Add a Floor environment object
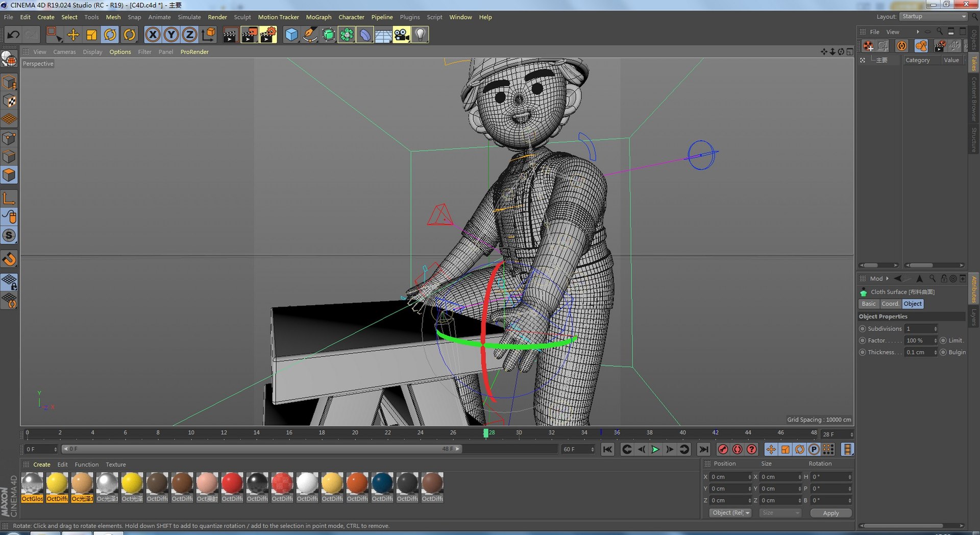The height and width of the screenshot is (535, 980). (383, 35)
